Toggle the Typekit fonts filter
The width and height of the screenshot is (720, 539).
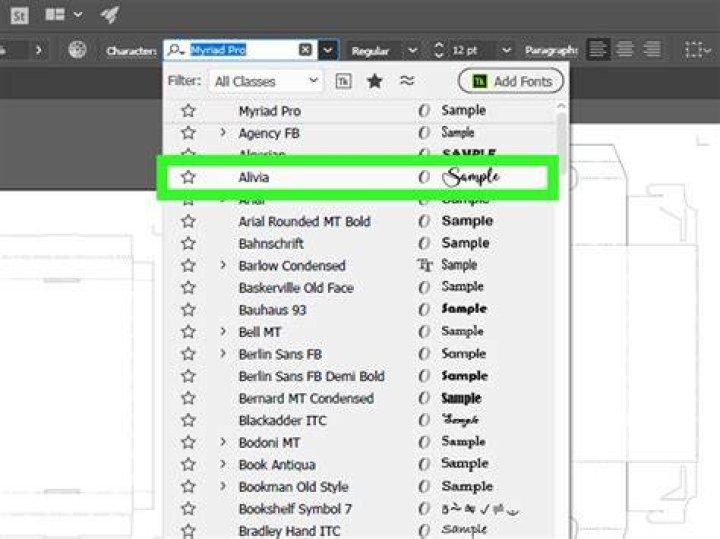[x=343, y=81]
